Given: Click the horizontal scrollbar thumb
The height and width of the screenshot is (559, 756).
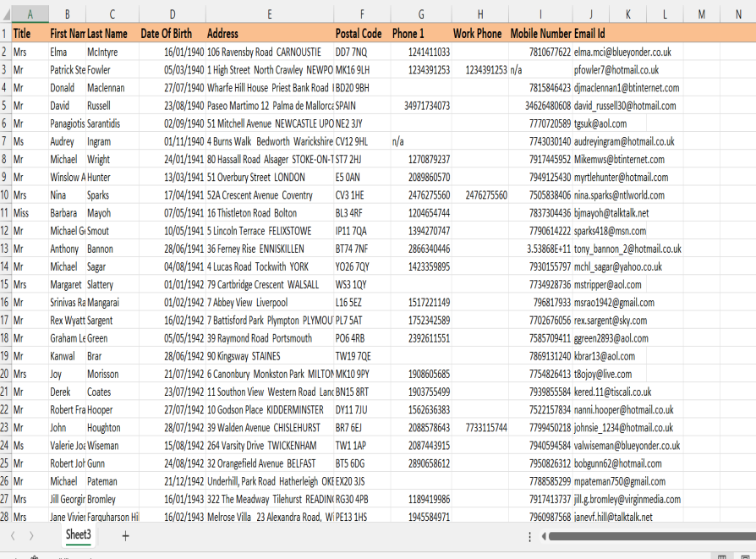Looking at the screenshot, I should click(652, 536).
